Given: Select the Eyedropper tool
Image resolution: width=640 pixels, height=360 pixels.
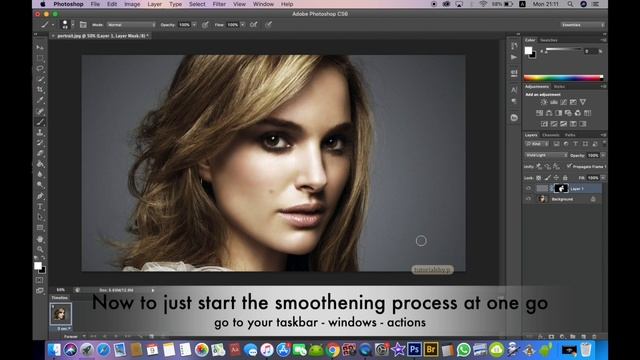Looking at the screenshot, I should 40,100.
